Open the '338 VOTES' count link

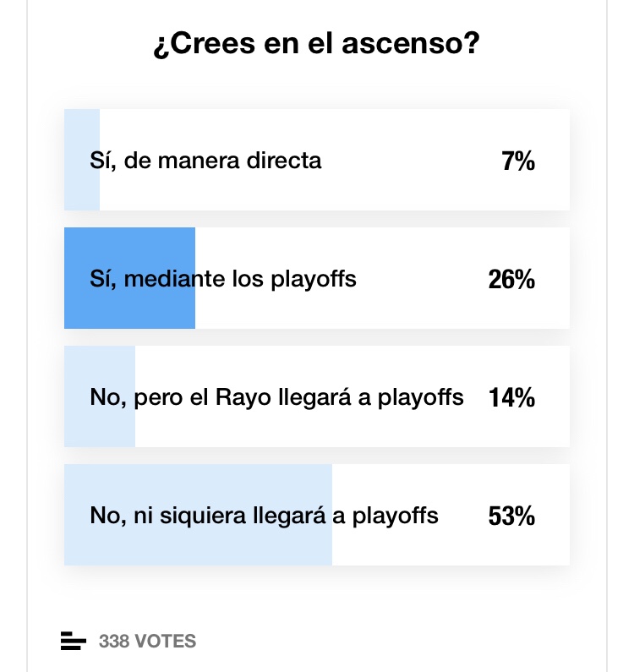[x=147, y=642]
